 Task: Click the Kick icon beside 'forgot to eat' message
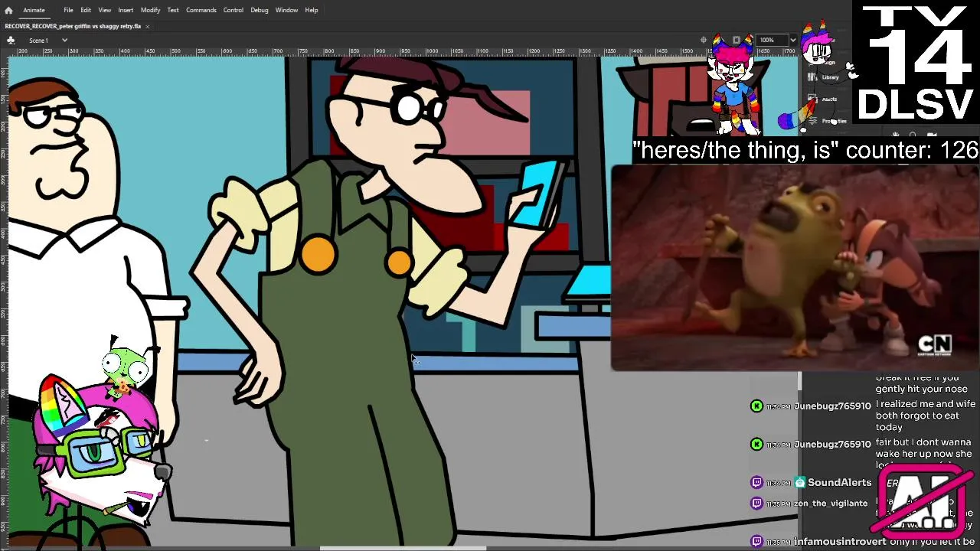click(x=757, y=406)
